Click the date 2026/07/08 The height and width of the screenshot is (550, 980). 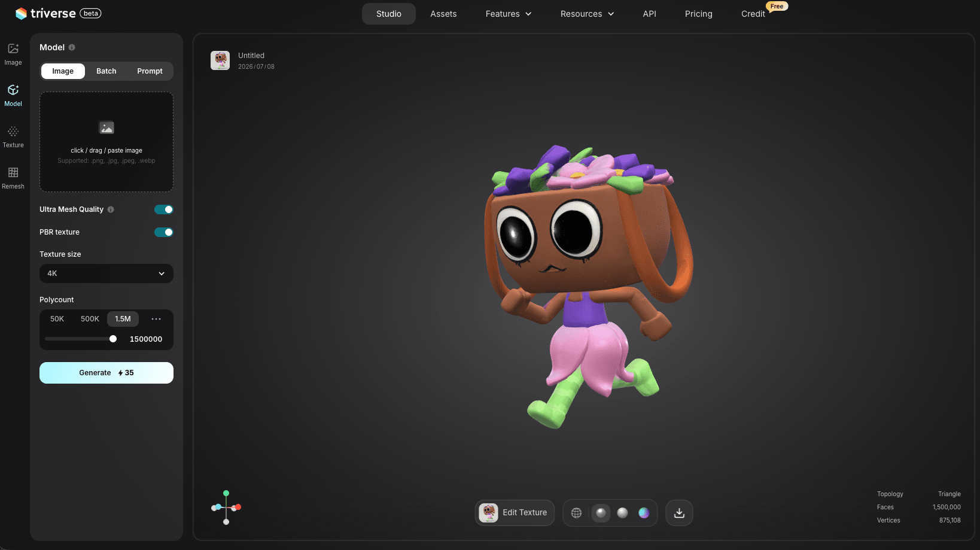tap(256, 66)
